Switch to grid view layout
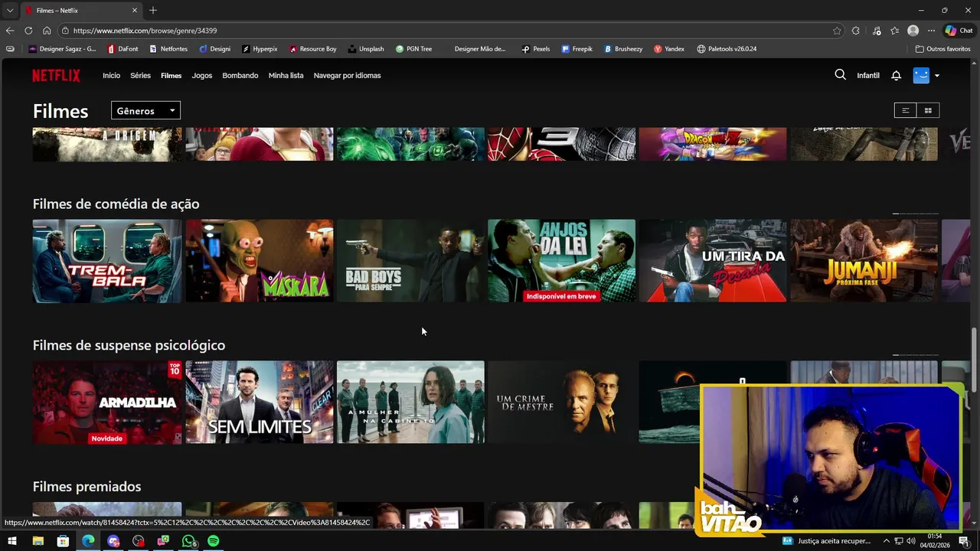 click(x=928, y=110)
